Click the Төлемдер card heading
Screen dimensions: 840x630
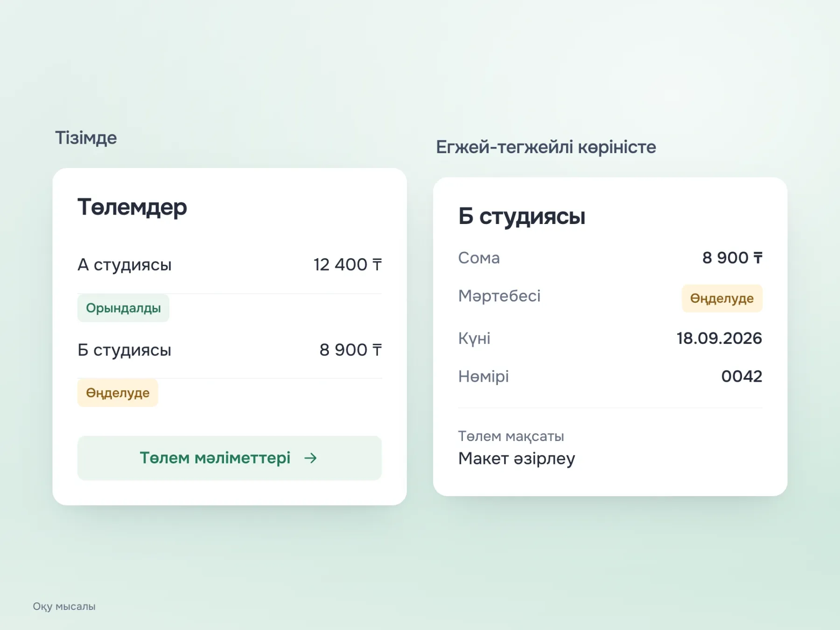[x=132, y=207]
